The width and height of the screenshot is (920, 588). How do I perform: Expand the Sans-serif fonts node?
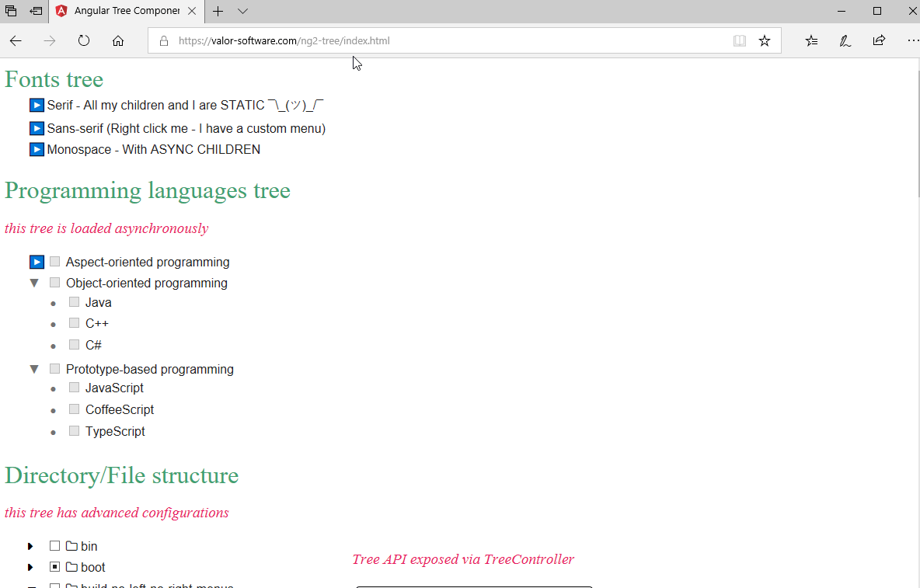[37, 128]
